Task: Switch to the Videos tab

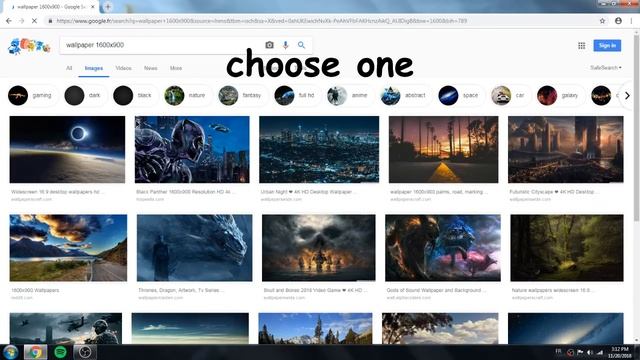Action: tap(123, 68)
